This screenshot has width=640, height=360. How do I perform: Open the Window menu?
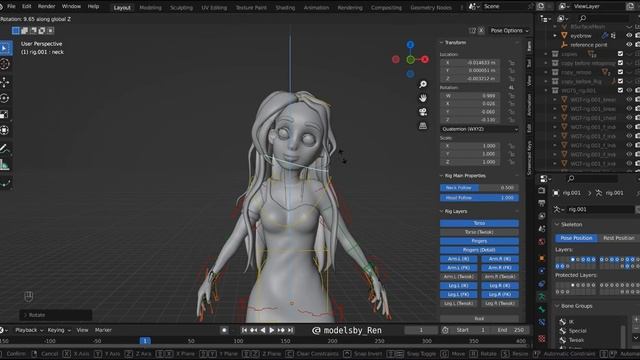(71, 7)
